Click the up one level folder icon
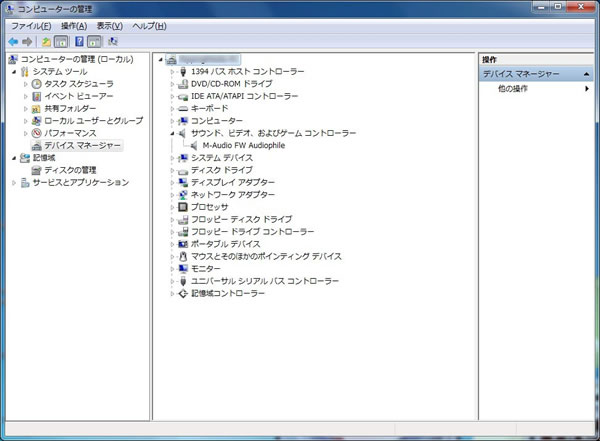Viewport: 600px width, 441px height. pos(46,42)
